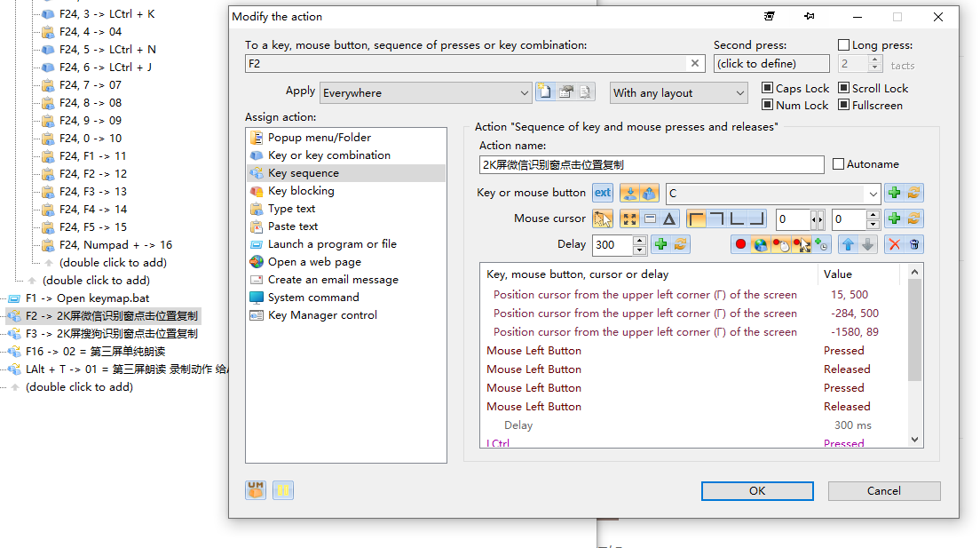Toggle the Autoname checkbox
This screenshot has height=548, width=980.
pos(839,164)
